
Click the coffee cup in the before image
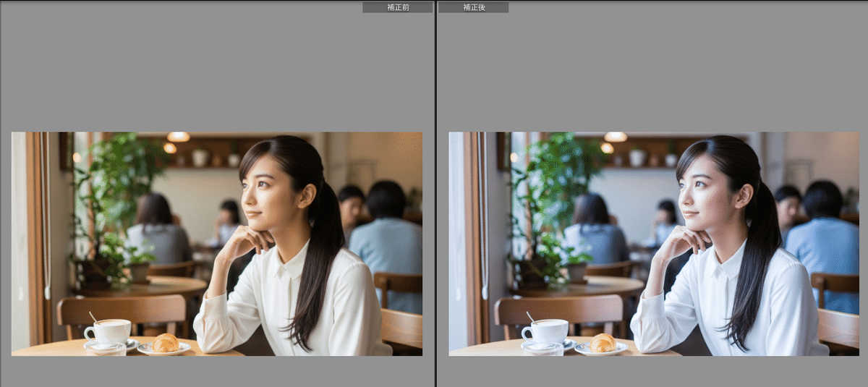pos(109,331)
